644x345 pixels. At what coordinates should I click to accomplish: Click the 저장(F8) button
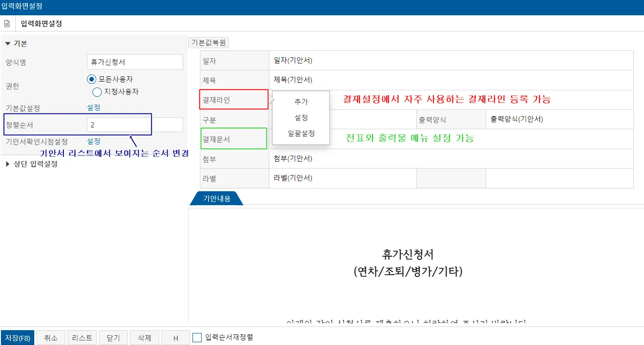(x=18, y=338)
